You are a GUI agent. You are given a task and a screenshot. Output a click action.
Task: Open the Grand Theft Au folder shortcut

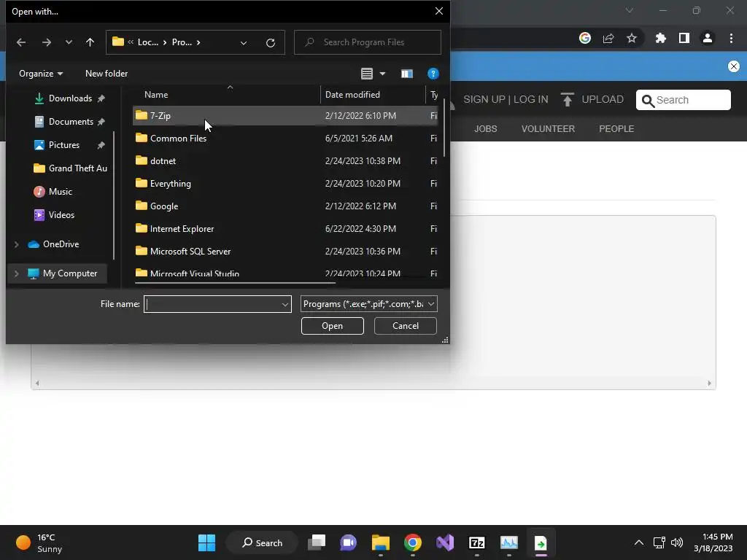pos(71,168)
